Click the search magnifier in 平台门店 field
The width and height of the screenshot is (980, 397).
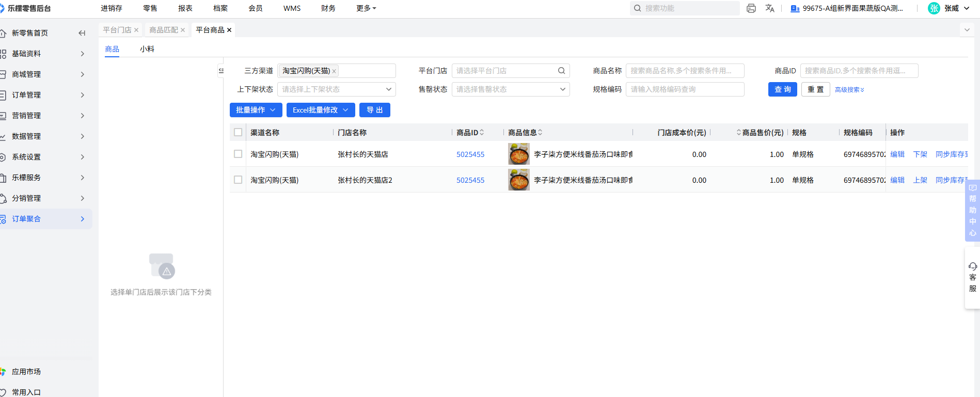[x=561, y=71]
